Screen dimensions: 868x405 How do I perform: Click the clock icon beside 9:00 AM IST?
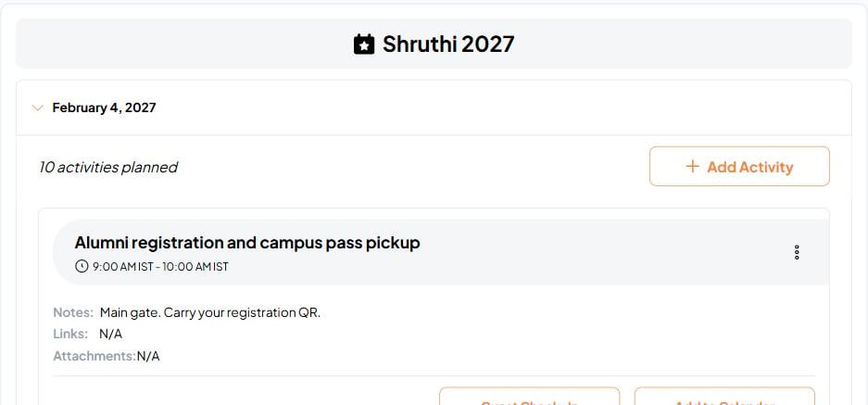(x=82, y=267)
